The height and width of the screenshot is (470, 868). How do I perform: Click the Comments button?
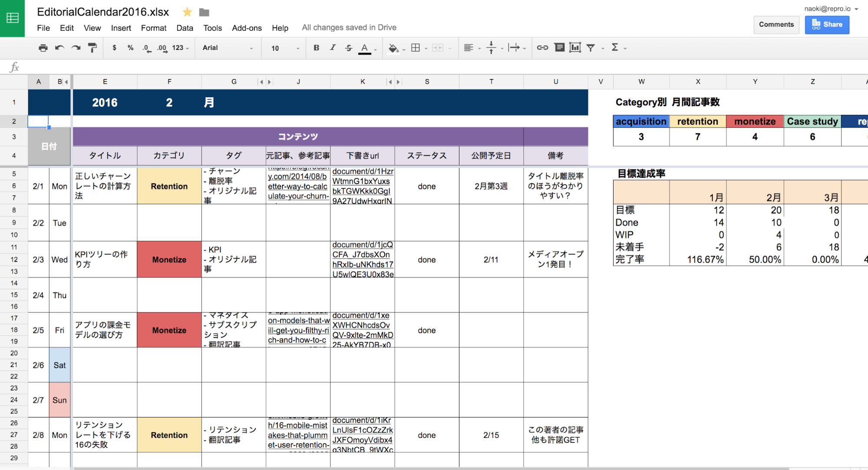coord(776,25)
